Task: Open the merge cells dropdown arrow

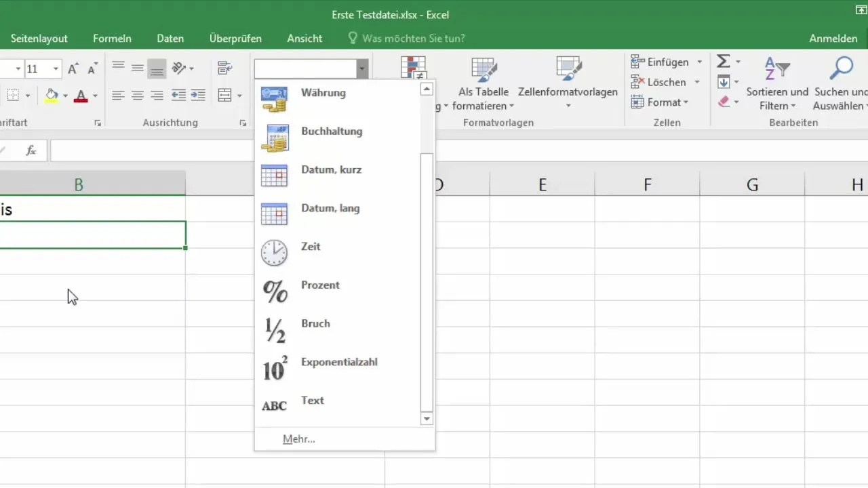Action: [240, 96]
